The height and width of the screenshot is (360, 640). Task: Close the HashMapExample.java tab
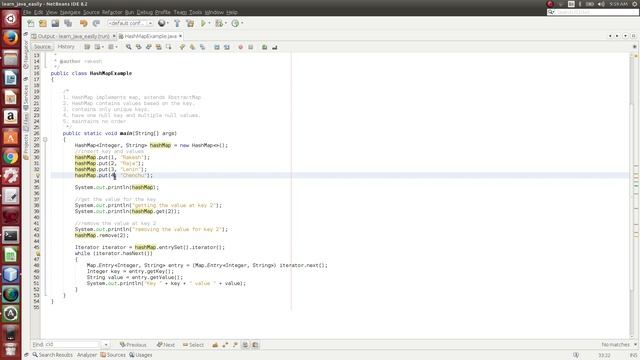pyautogui.click(x=180, y=36)
